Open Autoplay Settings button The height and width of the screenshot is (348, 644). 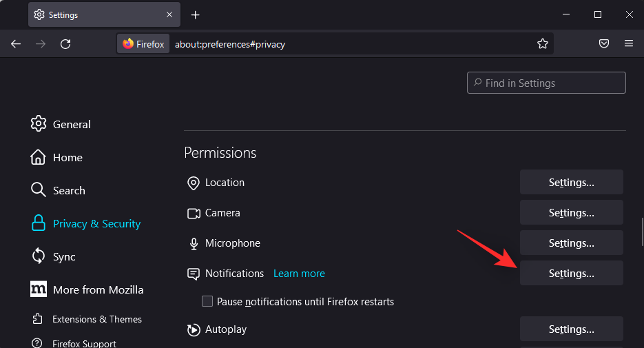pos(571,329)
